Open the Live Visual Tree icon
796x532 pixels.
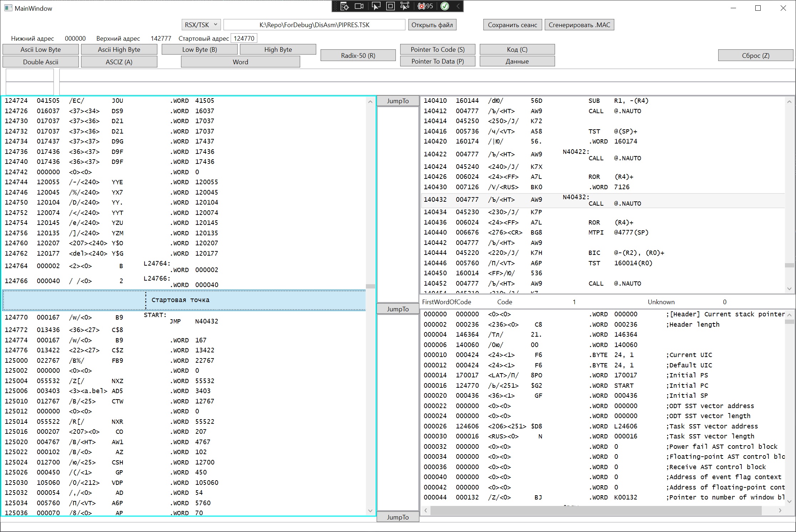(x=344, y=6)
